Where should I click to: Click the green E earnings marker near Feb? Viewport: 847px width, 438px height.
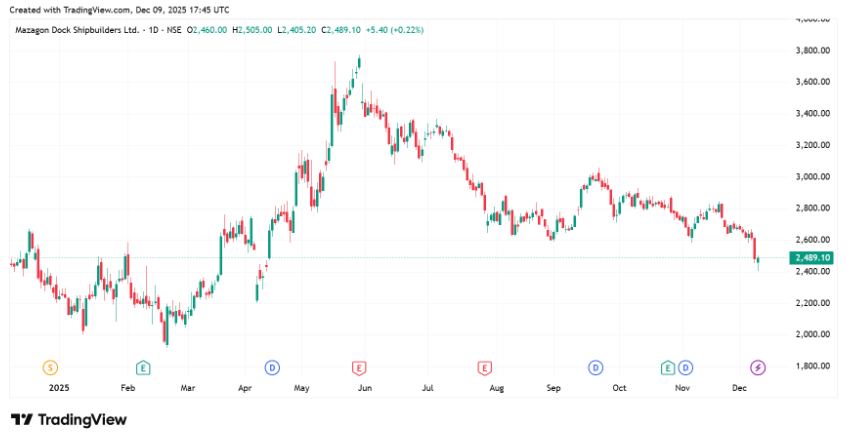pyautogui.click(x=144, y=367)
